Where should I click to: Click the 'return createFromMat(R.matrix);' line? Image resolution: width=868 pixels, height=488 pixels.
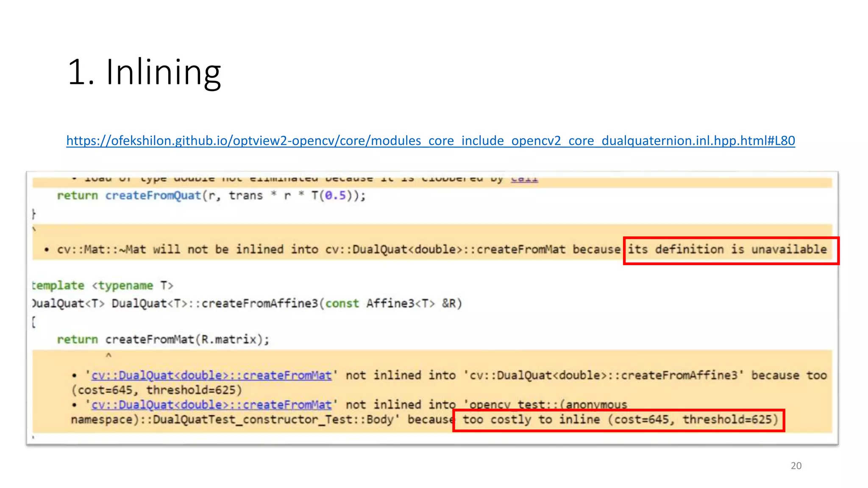[163, 340]
